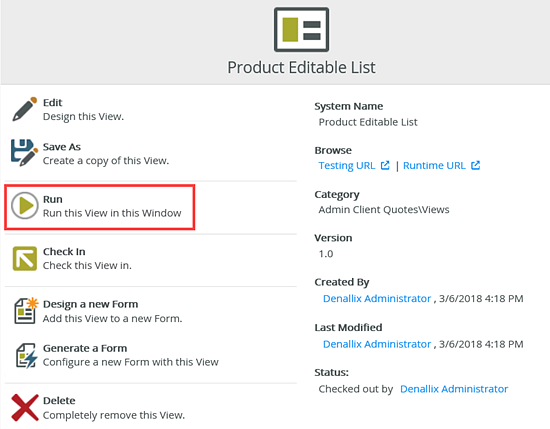Select 'Run this View in this Window'
Image resolution: width=550 pixels, height=429 pixels.
click(x=112, y=213)
